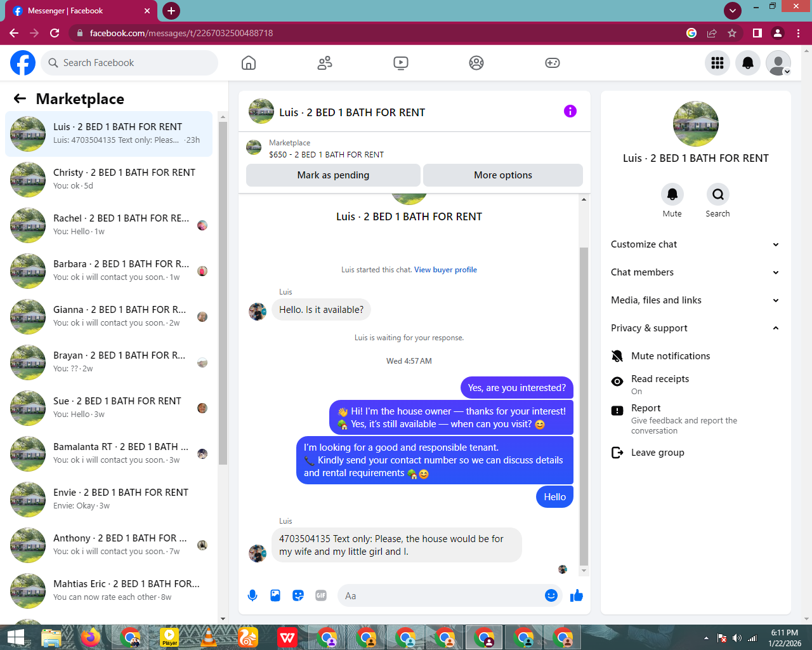812x650 pixels.
Task: Open taskbar volume control
Action: pos(737,638)
